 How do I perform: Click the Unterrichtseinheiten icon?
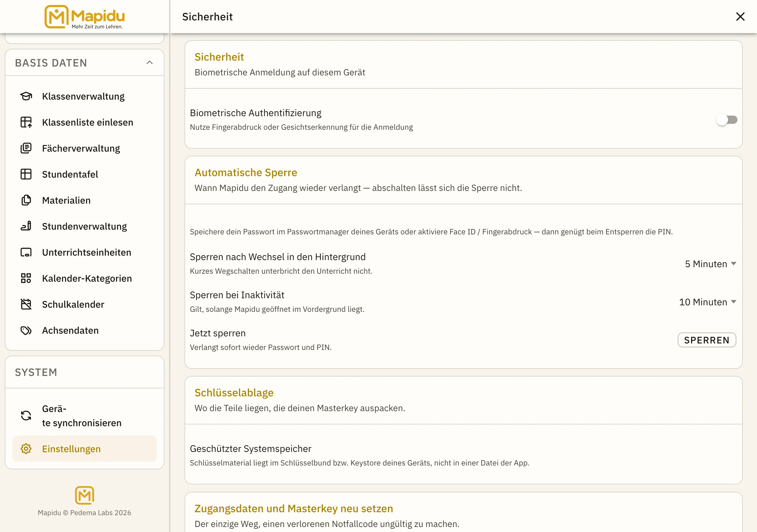click(x=26, y=252)
